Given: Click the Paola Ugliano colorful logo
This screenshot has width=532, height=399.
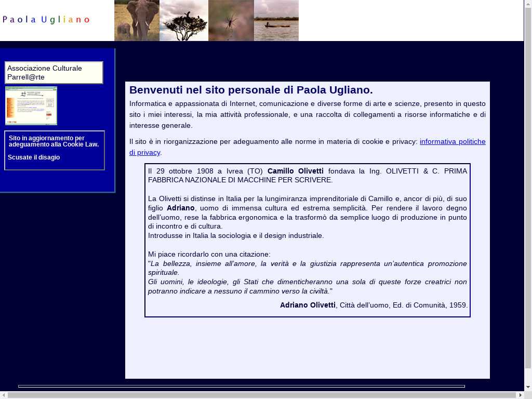Looking at the screenshot, I should coord(46,20).
